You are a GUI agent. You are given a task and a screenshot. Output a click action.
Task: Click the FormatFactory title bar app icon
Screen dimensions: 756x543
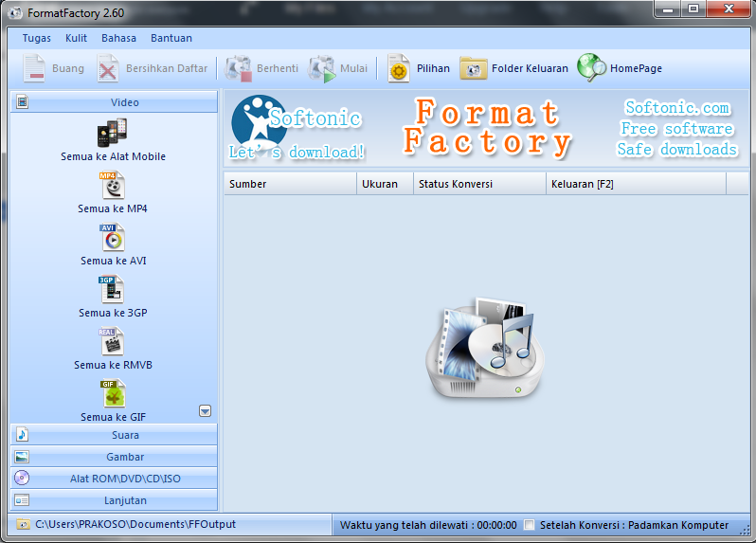[15, 12]
